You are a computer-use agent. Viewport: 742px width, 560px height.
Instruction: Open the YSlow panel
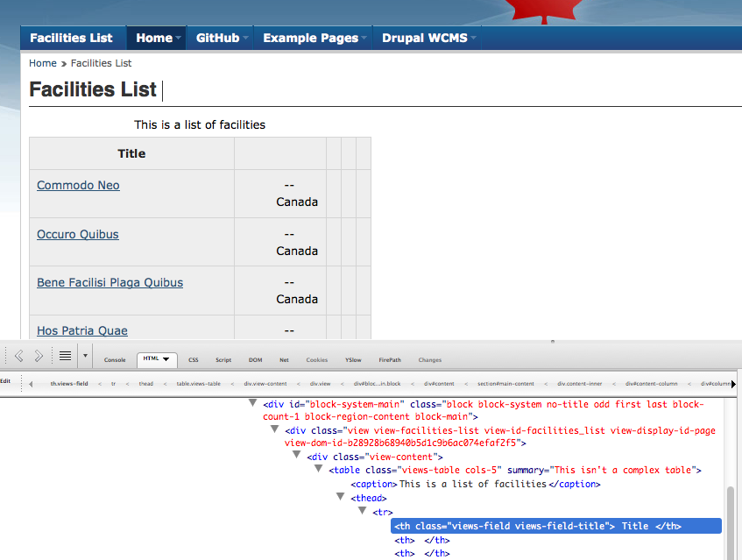352,359
